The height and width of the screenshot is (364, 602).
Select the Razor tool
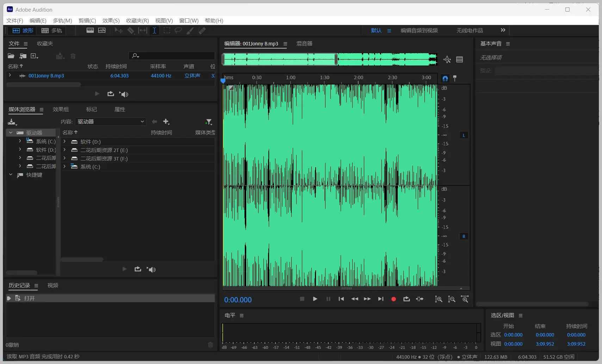131,31
